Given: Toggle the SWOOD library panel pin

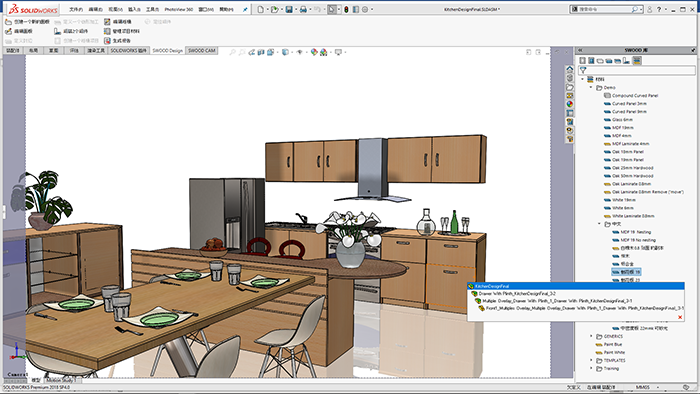Looking at the screenshot, I should click(693, 50).
